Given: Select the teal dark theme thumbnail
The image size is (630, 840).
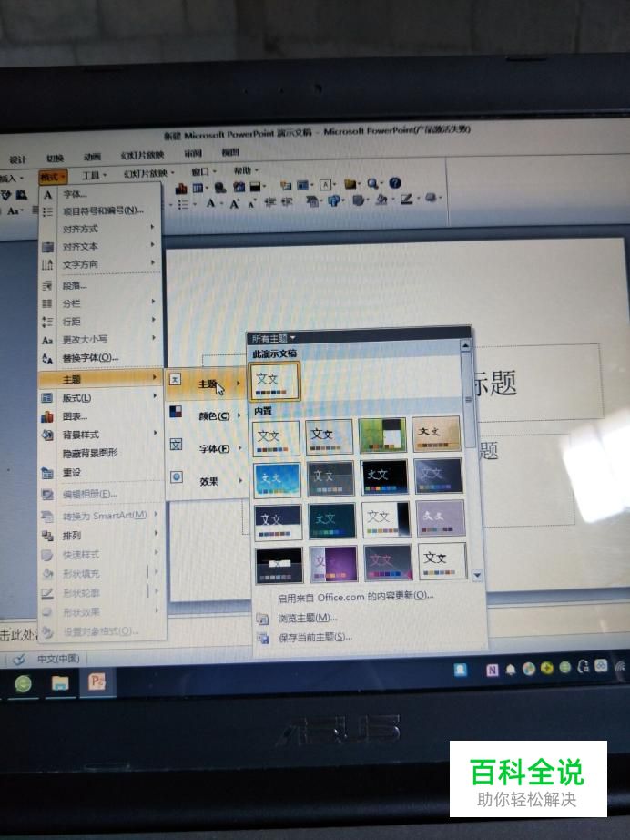Looking at the screenshot, I should point(332,521).
